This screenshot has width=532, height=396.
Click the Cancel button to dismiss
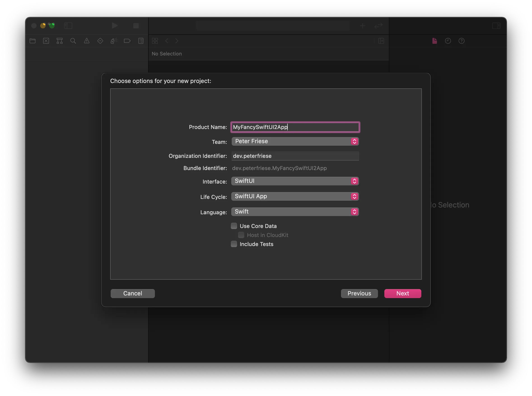tap(133, 293)
